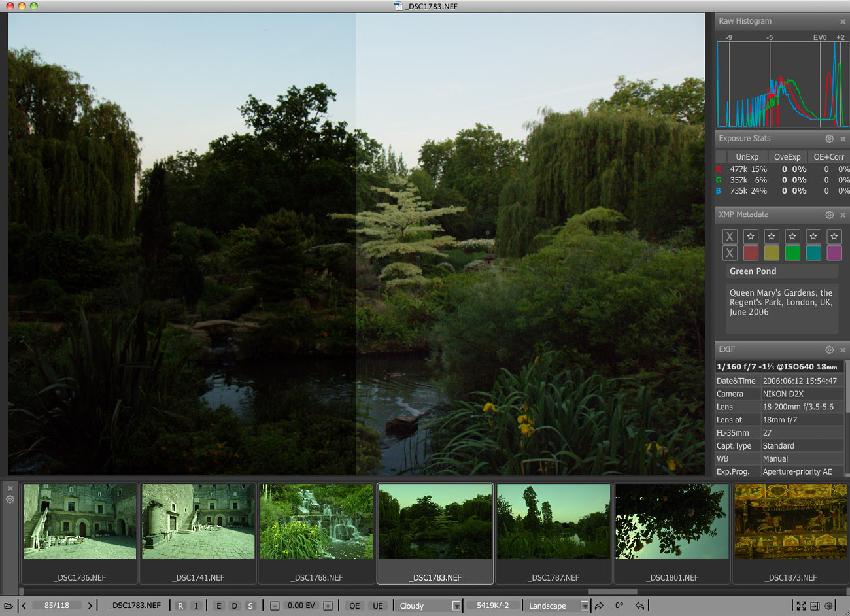Toggle the R channel display button
The height and width of the screenshot is (616, 850).
[180, 606]
